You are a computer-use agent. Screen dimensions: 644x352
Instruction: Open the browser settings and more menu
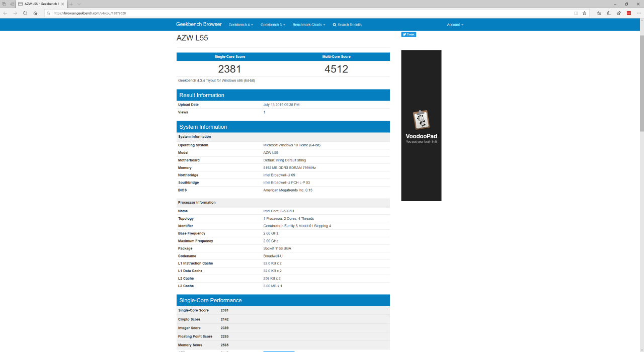click(638, 13)
